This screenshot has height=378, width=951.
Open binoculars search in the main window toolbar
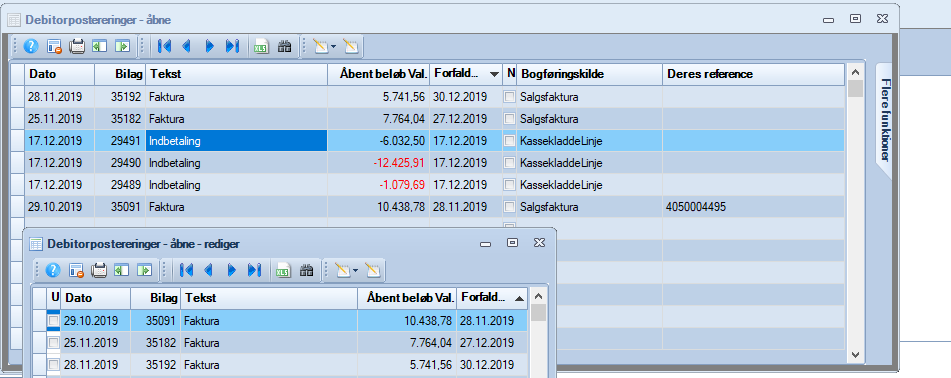click(284, 46)
